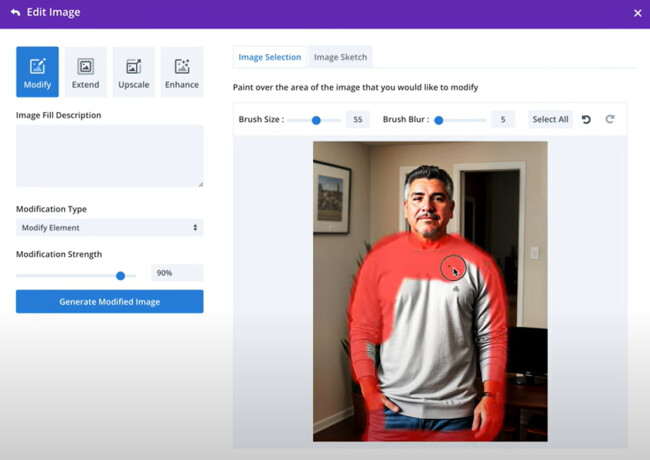
Task: Click the redo arrow icon
Action: [x=609, y=119]
